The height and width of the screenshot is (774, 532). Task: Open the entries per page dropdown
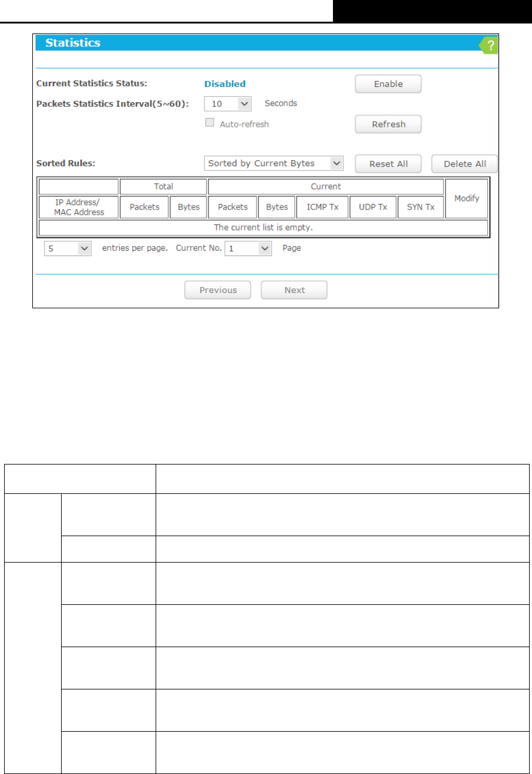(68, 248)
